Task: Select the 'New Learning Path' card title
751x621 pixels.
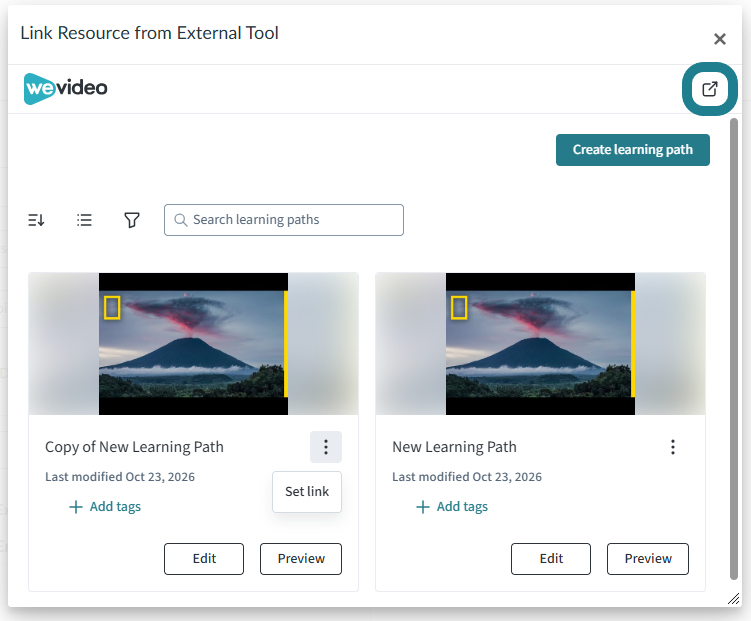Action: (x=454, y=447)
